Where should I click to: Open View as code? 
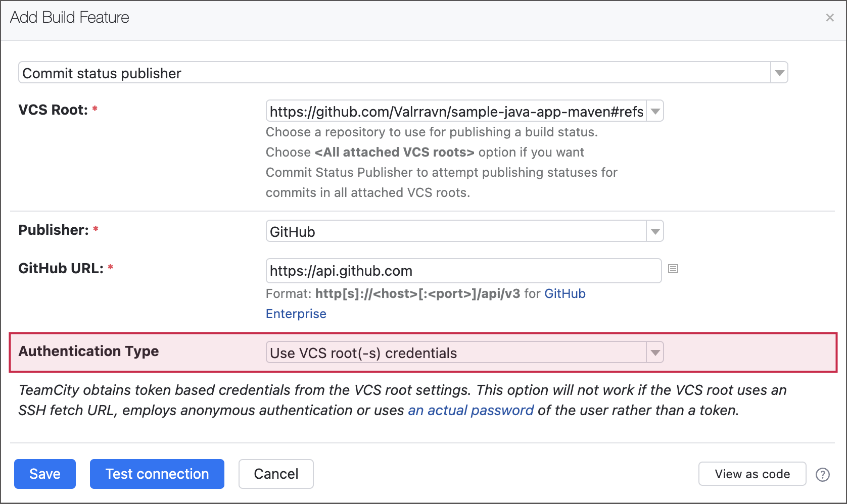752,474
